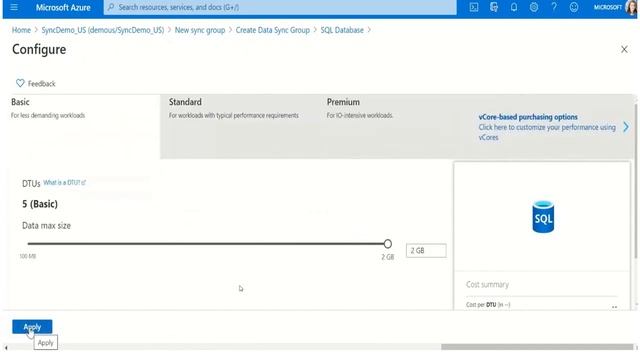Open Cloud Shell from the top bar

click(x=473, y=7)
